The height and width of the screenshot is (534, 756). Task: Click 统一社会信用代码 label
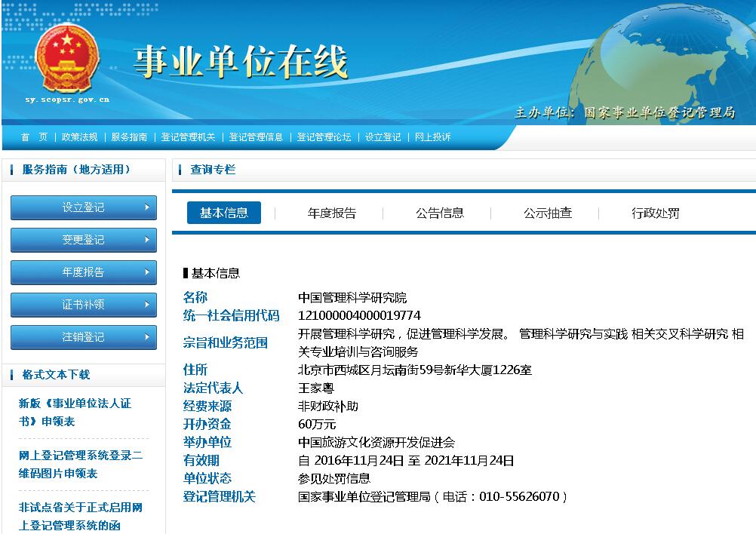(232, 315)
